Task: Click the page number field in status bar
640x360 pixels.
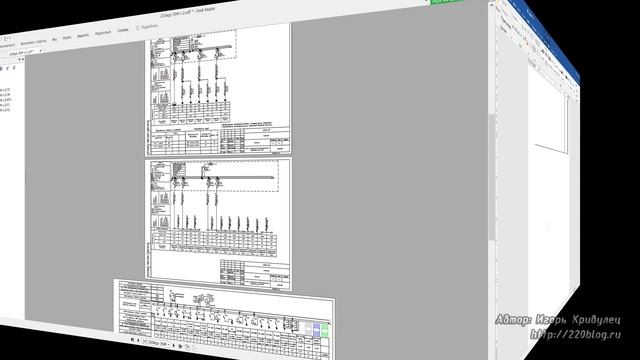Action: pyautogui.click(x=157, y=343)
